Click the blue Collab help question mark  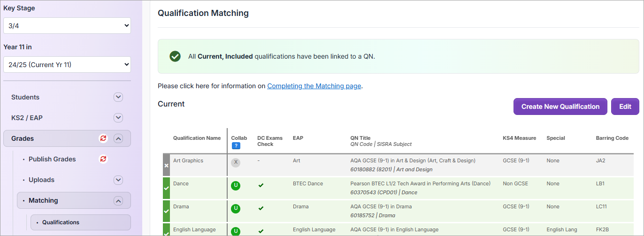point(236,146)
